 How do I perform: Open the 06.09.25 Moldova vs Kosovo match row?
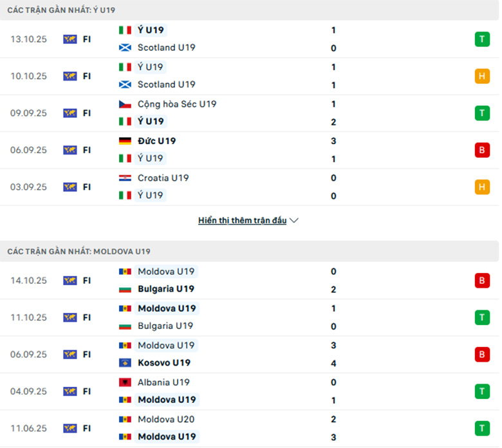257,354
